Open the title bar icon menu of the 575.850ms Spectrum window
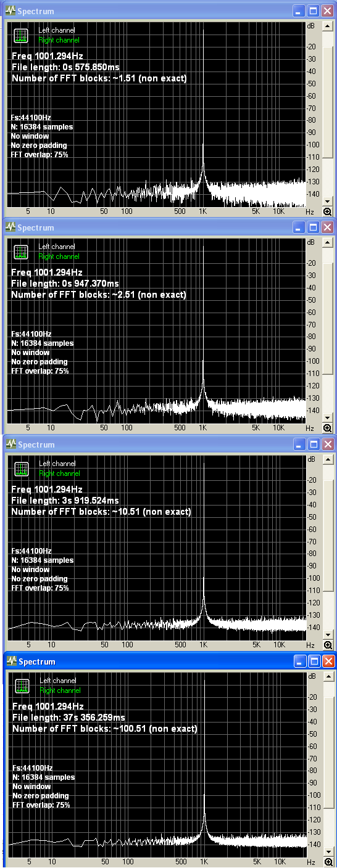This screenshot has height=868, width=337. click(x=10, y=11)
